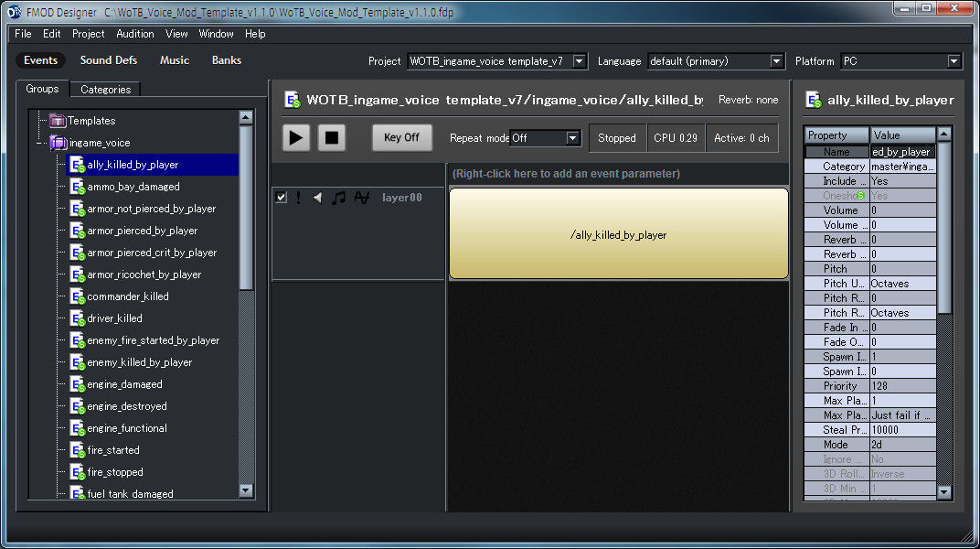
Task: Click the fire_started event icon
Action: [78, 450]
